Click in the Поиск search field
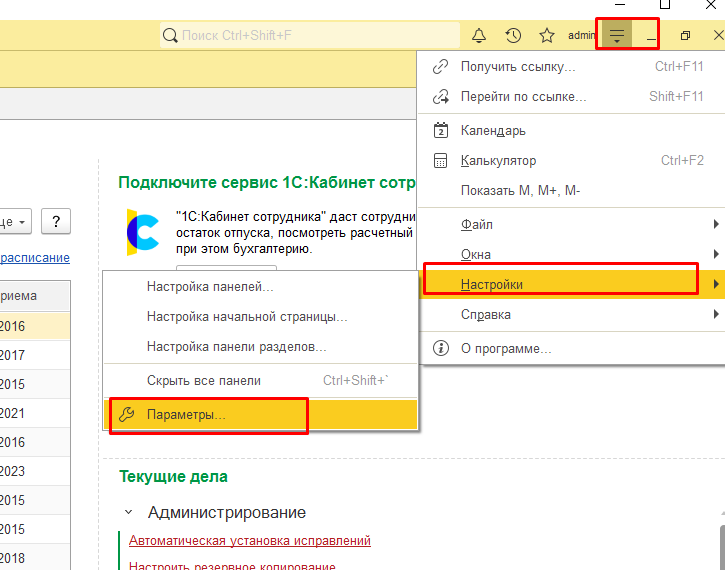The height and width of the screenshot is (570, 725). coord(310,35)
